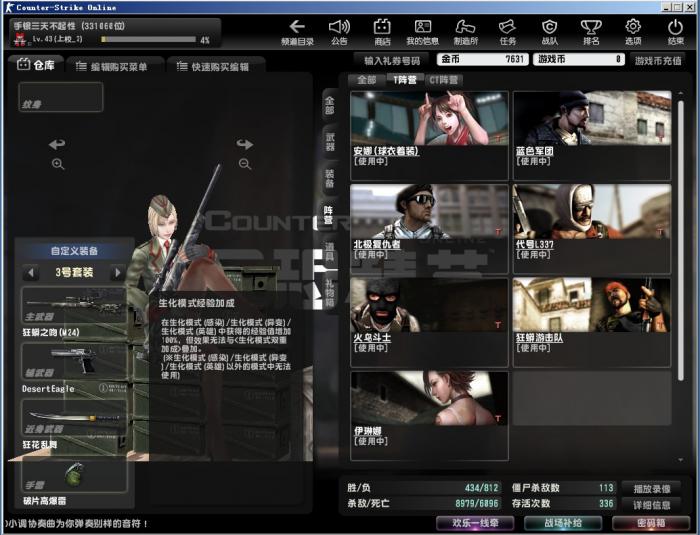Image resolution: width=700 pixels, height=535 pixels.
Task: Zoom in on character model
Action: click(58, 164)
